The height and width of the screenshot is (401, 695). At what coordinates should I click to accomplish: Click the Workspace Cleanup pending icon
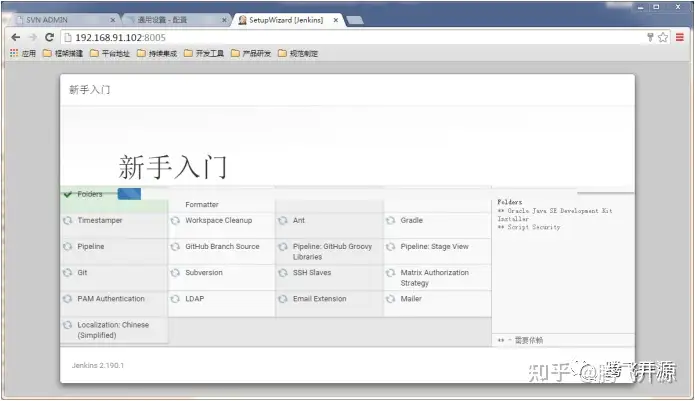[175, 220]
